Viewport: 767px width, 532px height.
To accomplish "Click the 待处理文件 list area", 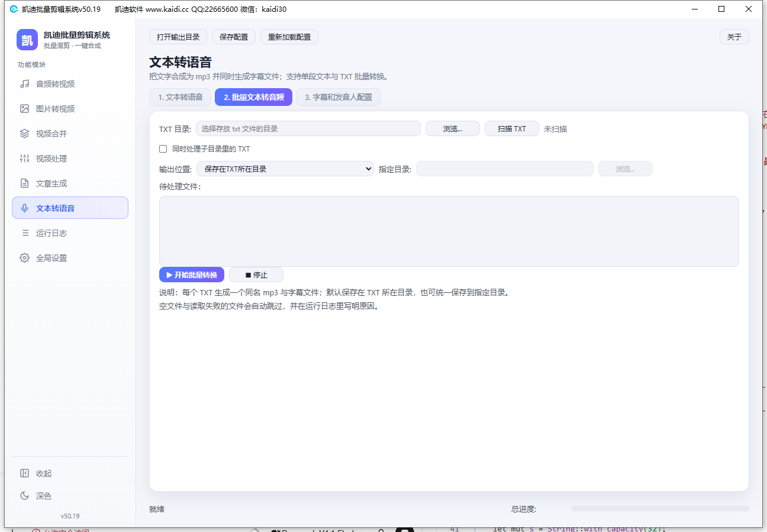I will pyautogui.click(x=449, y=231).
